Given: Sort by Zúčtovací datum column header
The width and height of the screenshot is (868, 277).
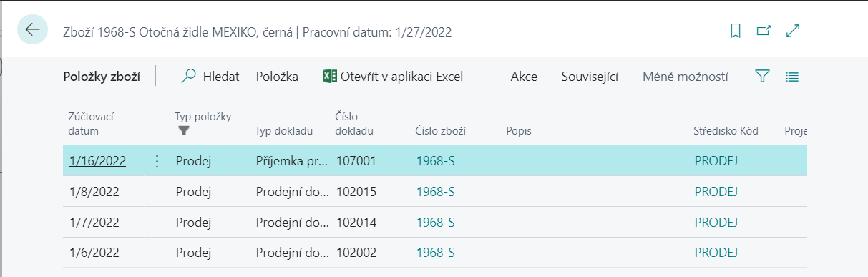Looking at the screenshot, I should pos(92,124).
